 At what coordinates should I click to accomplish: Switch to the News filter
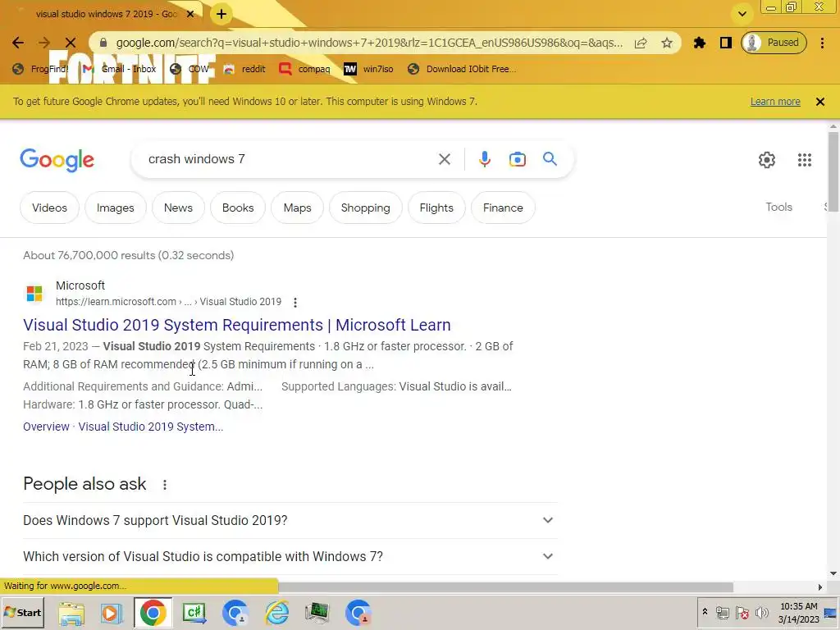[178, 208]
